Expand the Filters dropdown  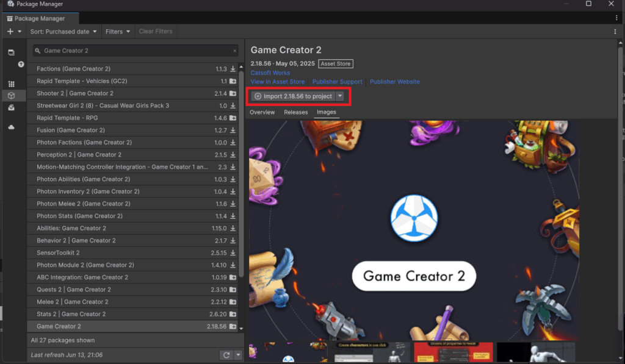[x=118, y=32]
